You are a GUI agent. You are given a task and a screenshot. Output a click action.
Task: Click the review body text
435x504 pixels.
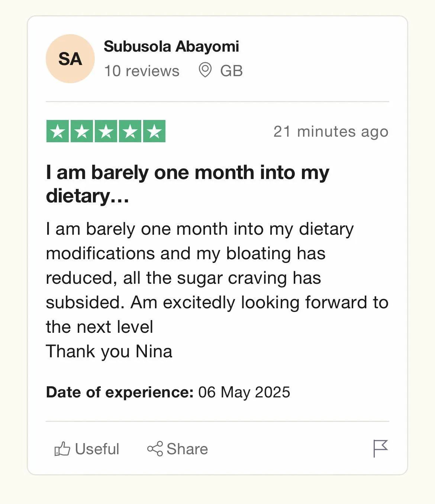[217, 290]
